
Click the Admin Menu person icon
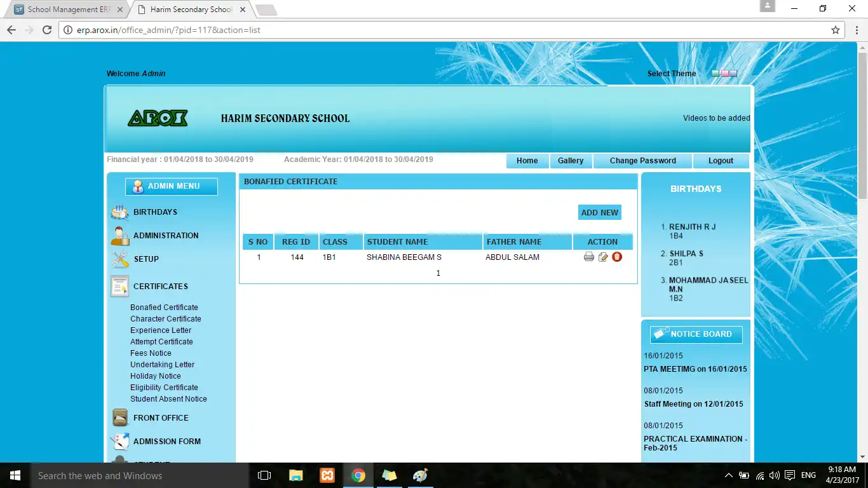[139, 186]
